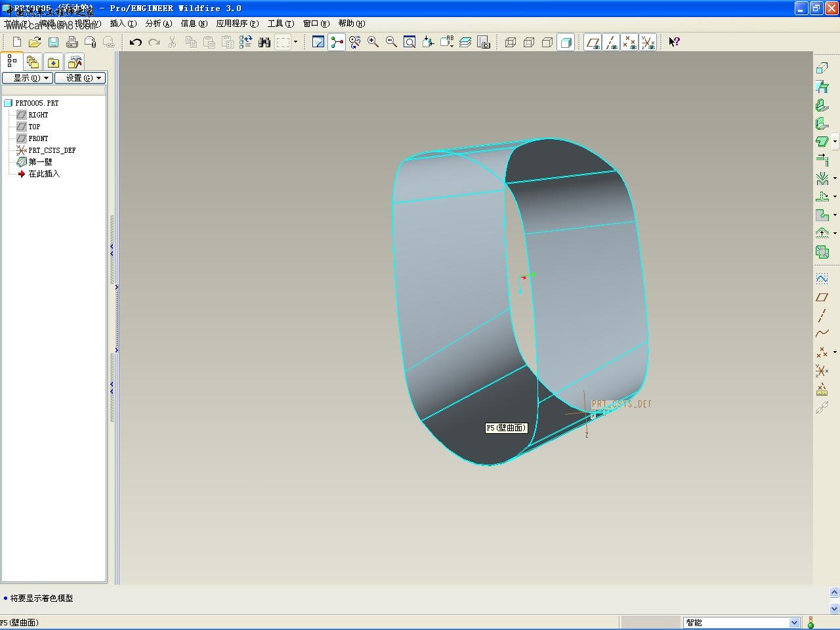Open the 工具(T) menu
The image size is (840, 630).
pyautogui.click(x=281, y=24)
